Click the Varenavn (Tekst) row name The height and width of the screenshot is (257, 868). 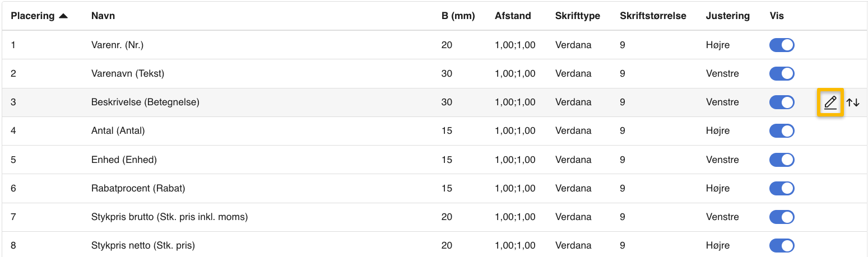tap(128, 73)
